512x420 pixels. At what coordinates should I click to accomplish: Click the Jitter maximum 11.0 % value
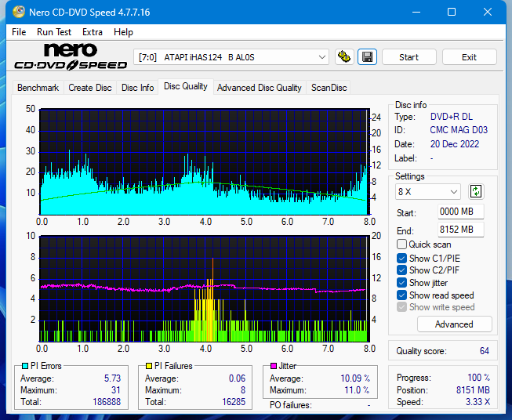pos(357,390)
